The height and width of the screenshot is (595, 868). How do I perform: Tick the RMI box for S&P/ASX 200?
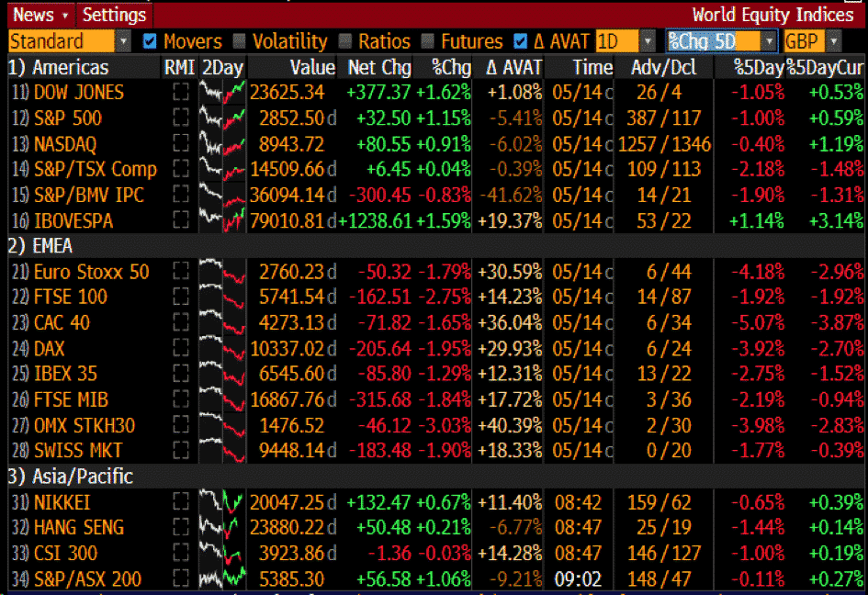tap(180, 578)
